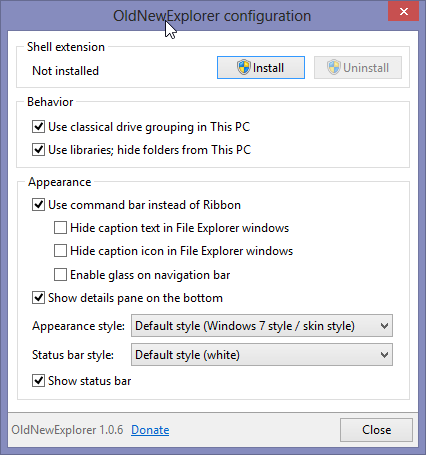This screenshot has width=426, height=455.
Task: Click the Status bar style dropdown arrow
Action: click(384, 355)
